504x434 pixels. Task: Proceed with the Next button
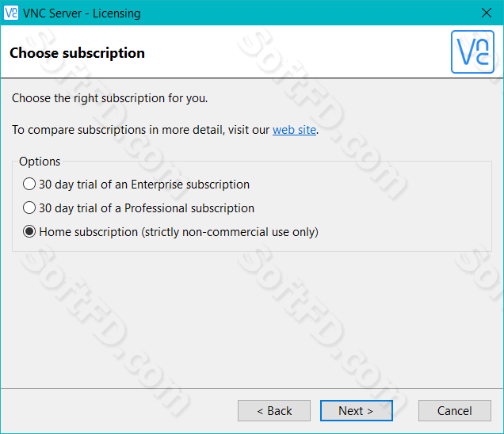click(356, 410)
